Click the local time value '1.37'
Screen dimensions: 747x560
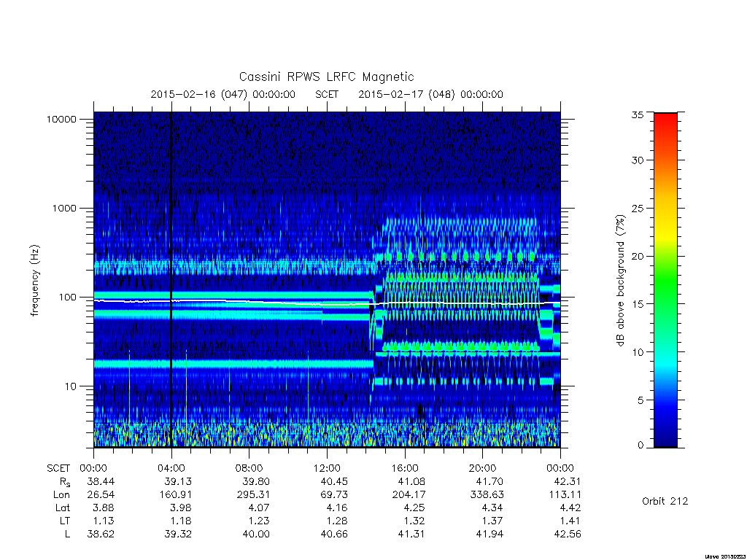coord(492,521)
